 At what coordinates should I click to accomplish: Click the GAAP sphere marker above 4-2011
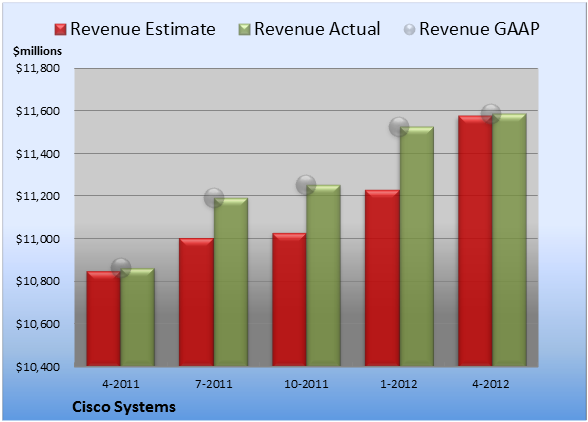point(121,268)
